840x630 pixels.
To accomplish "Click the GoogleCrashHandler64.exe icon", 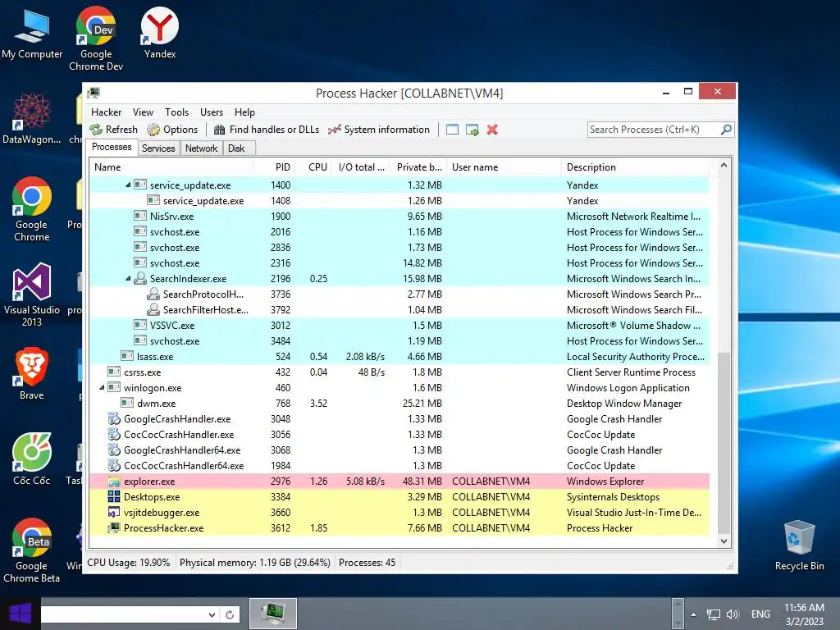I will (114, 450).
